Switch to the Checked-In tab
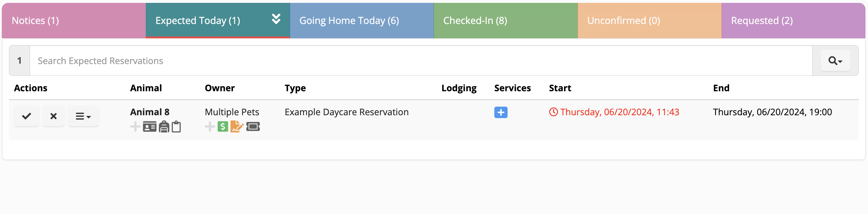Image resolution: width=868 pixels, height=214 pixels. point(475,20)
